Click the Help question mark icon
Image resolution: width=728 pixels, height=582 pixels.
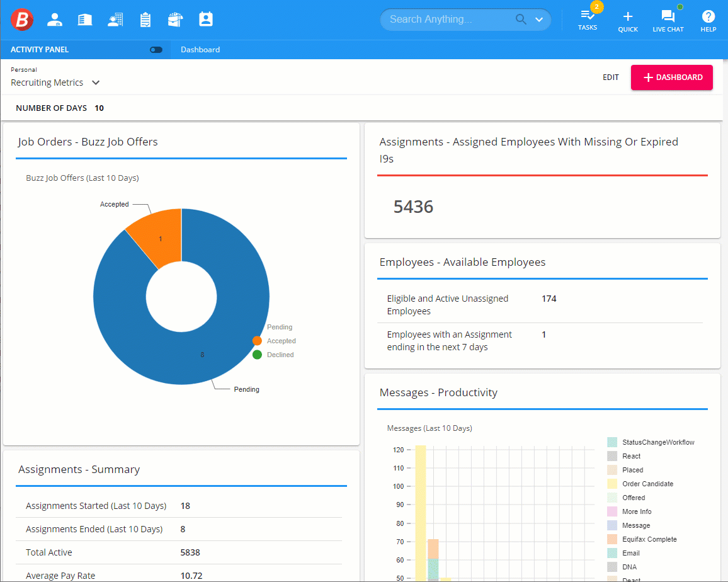coord(708,20)
